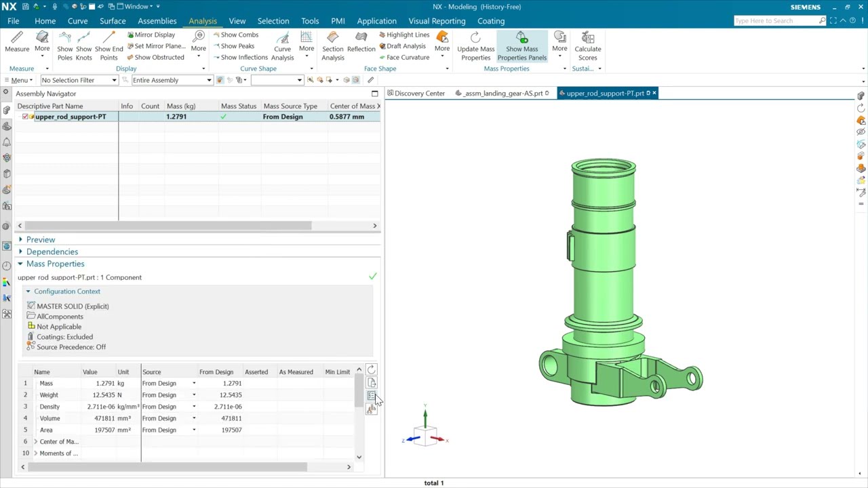Click Reflection face analysis icon
The width and height of the screenshot is (868, 488).
361,42
